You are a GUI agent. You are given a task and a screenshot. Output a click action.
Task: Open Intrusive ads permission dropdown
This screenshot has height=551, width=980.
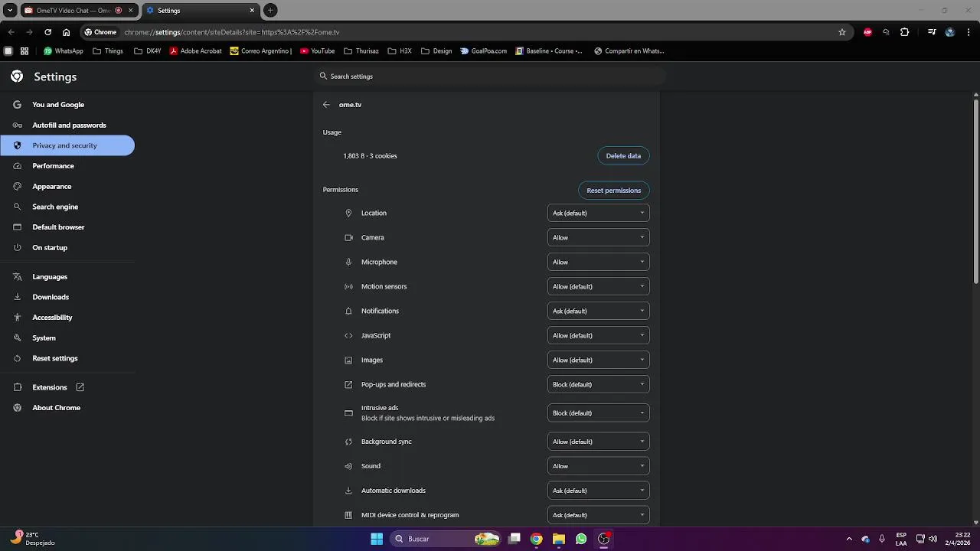click(x=599, y=412)
